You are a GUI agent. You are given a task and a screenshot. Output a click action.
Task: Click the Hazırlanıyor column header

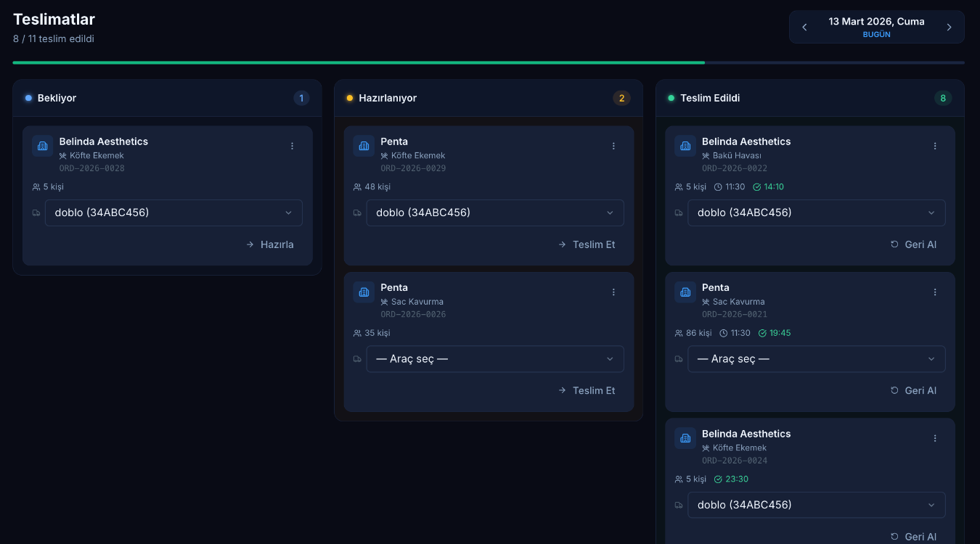tap(489, 98)
